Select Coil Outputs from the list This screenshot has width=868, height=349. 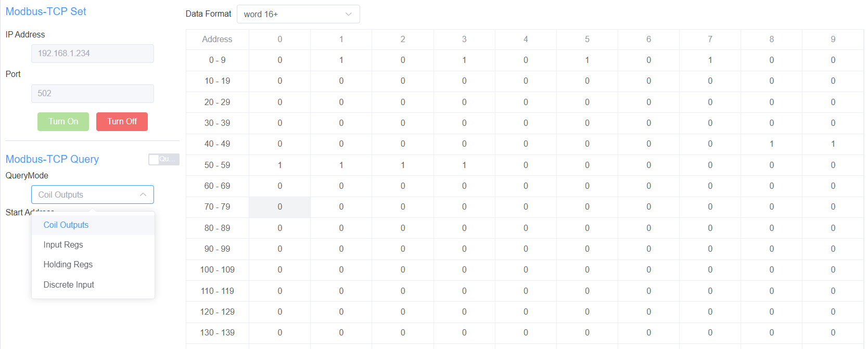click(66, 225)
